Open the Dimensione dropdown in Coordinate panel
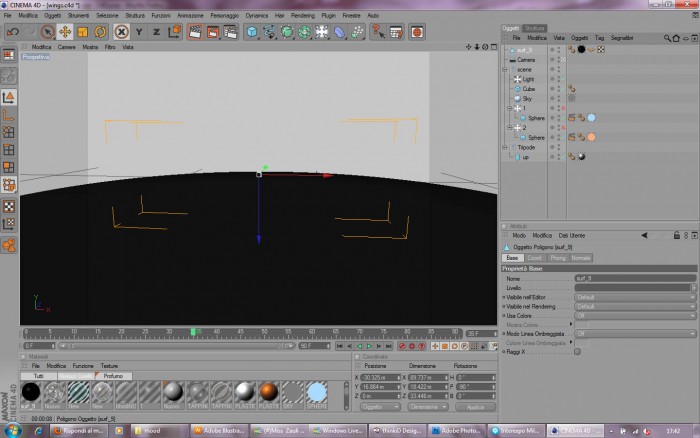Image resolution: width=700 pixels, height=438 pixels. [x=427, y=407]
